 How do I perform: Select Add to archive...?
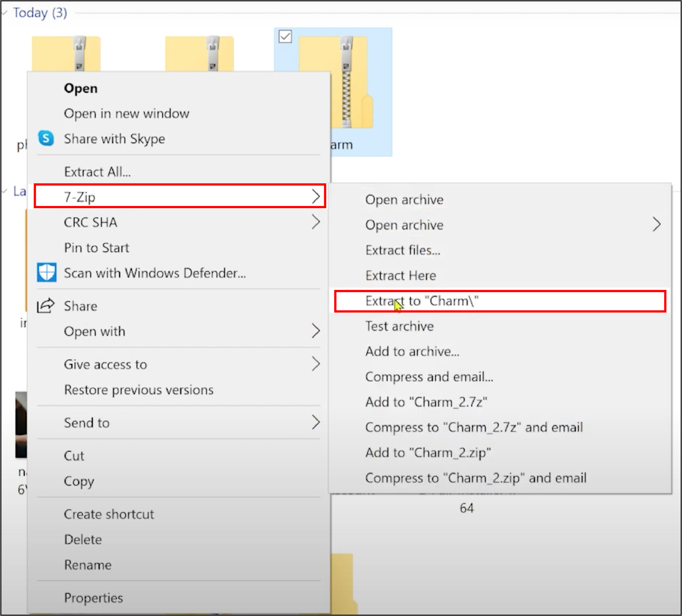click(x=500, y=352)
